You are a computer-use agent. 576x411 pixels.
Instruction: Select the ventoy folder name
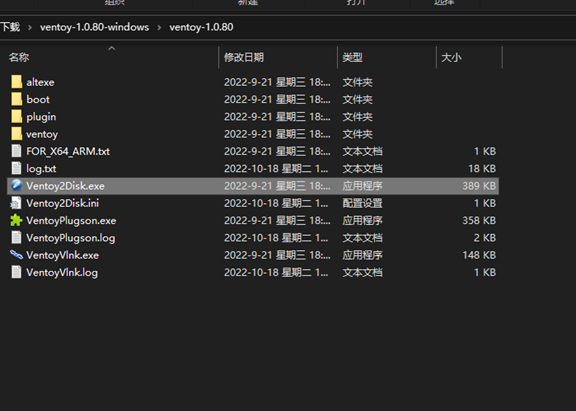[42, 134]
